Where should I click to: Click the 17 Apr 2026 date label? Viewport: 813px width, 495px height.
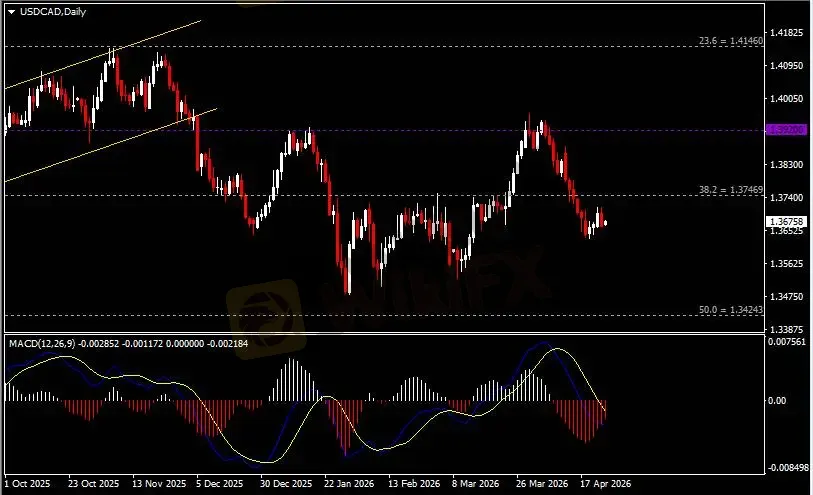(x=606, y=483)
